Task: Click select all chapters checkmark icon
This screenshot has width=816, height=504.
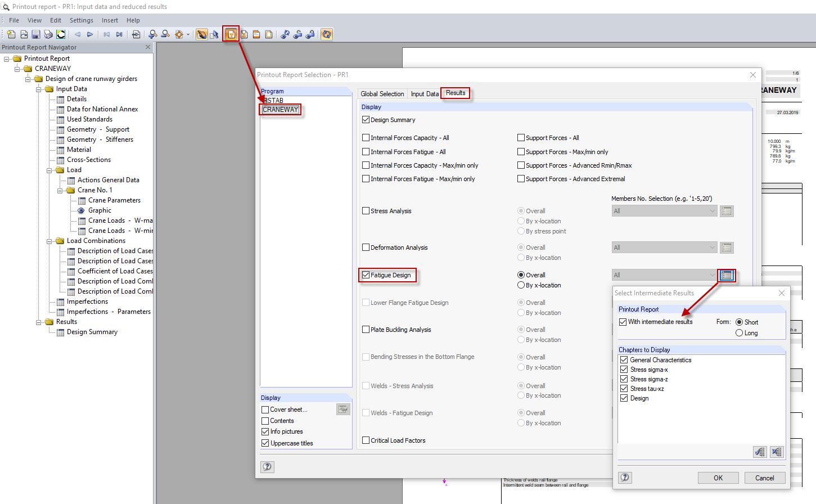Action: click(x=760, y=452)
